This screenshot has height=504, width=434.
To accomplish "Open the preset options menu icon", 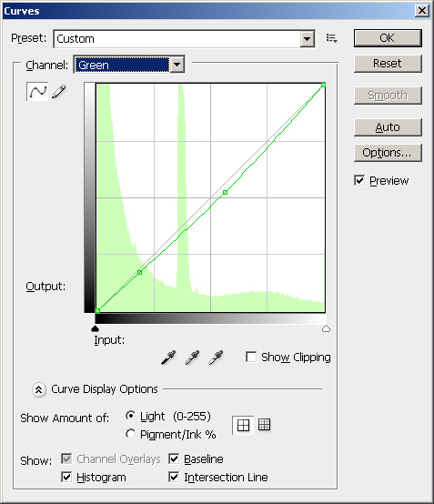I will tap(331, 38).
